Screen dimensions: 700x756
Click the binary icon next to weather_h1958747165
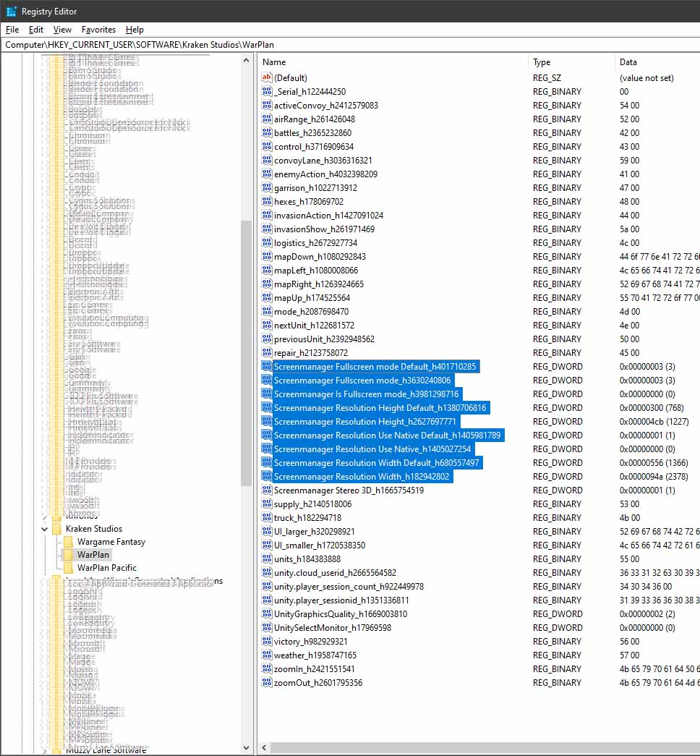266,655
